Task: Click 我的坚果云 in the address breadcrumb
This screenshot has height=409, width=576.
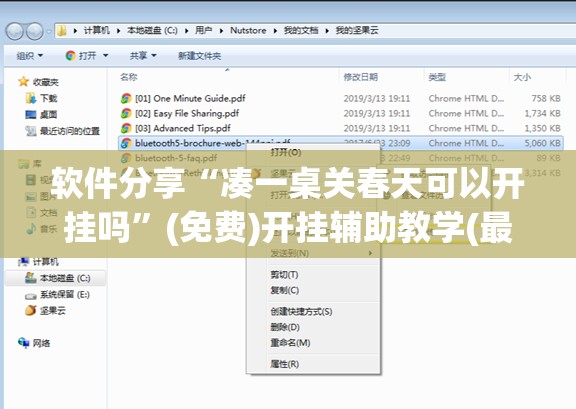Action: [357, 31]
